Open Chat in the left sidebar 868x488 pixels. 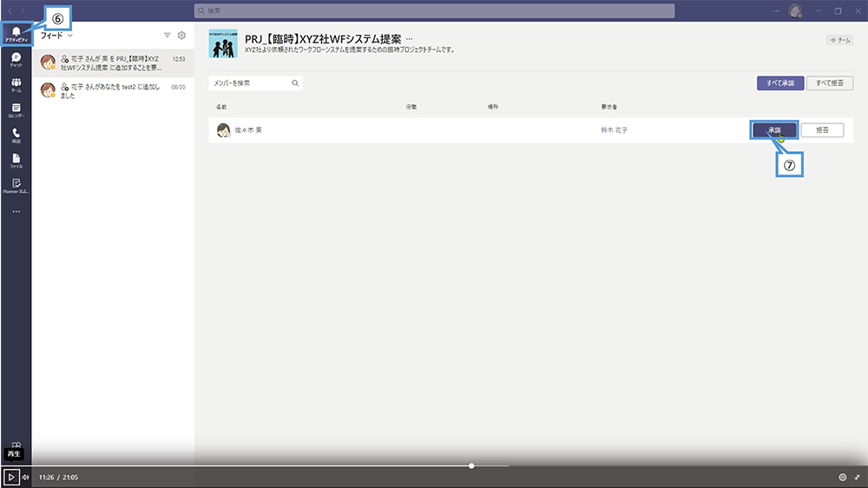16,60
